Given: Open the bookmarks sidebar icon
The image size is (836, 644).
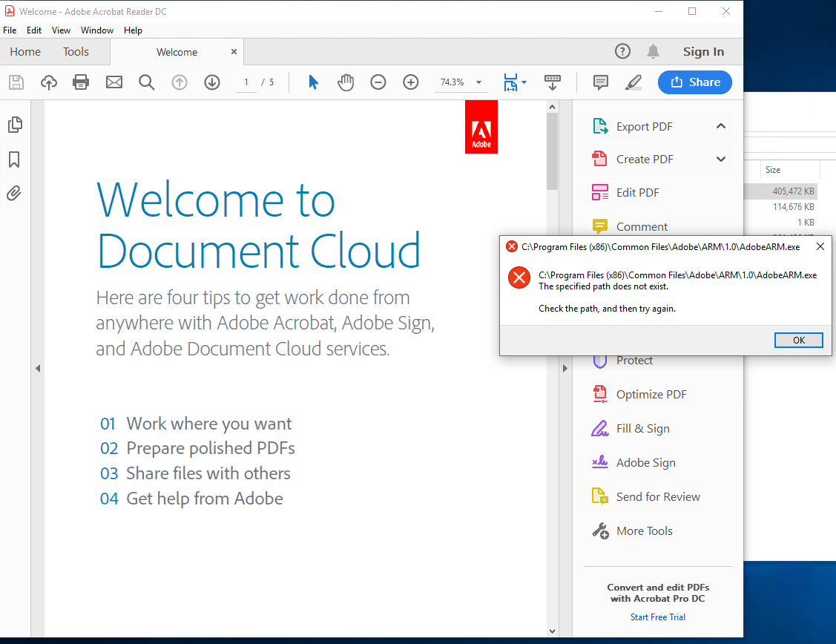Looking at the screenshot, I should click(14, 160).
